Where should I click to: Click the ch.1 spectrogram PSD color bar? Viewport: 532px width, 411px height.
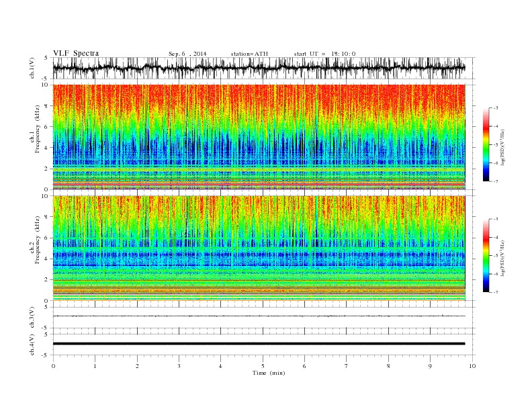point(486,145)
